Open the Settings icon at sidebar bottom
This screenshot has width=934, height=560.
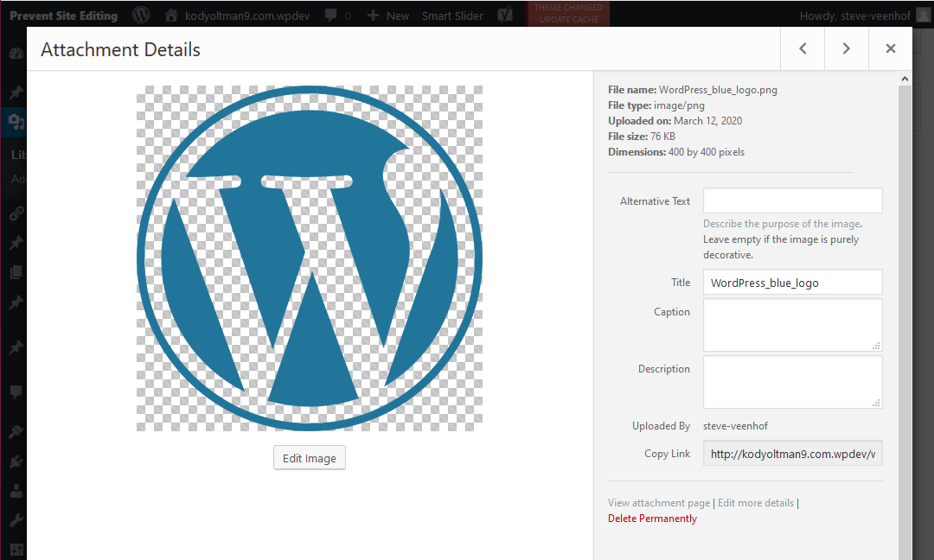[x=16, y=550]
